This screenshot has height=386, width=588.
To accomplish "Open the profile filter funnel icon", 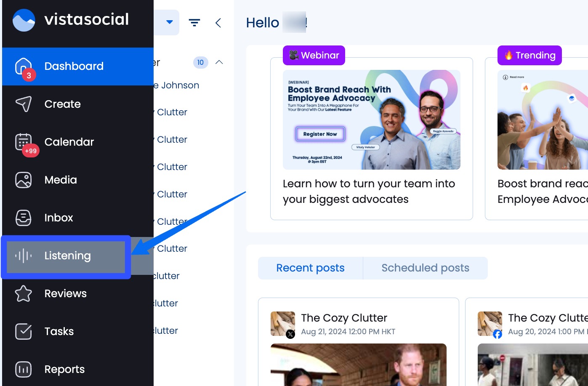I will [x=194, y=23].
